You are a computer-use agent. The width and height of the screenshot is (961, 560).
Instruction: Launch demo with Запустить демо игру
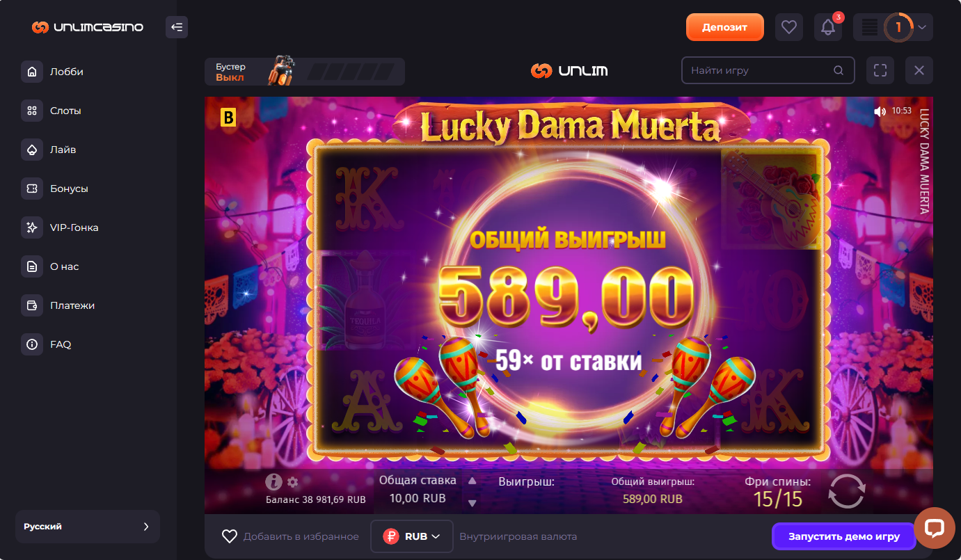(843, 536)
